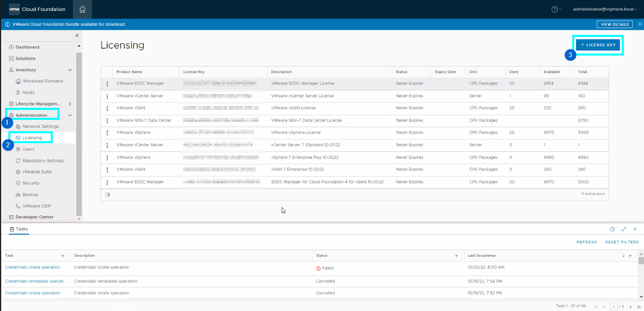Expand the Tasks panel to full size

point(624,229)
